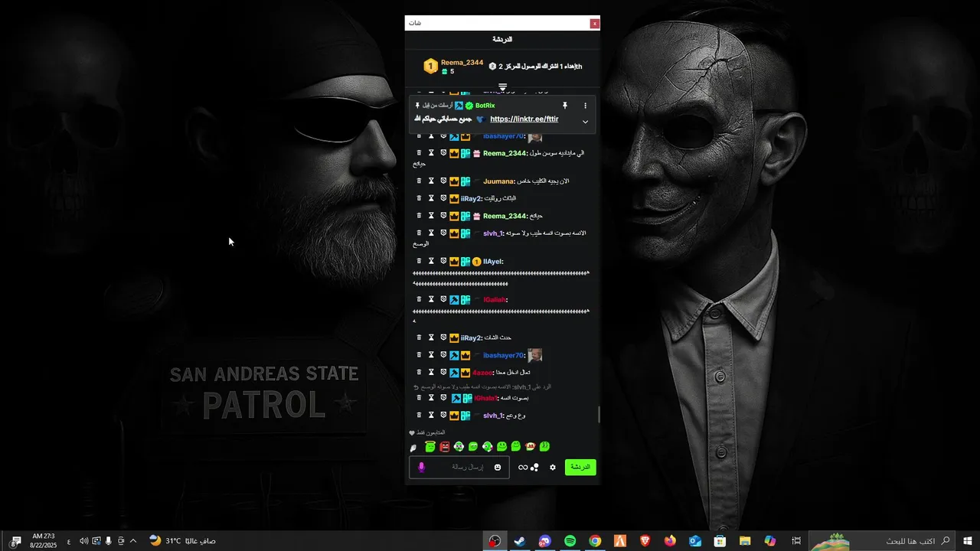Viewport: 980px width, 551px height.
Task: Collapse the leaderboard with the arrow handle
Action: coord(502,86)
